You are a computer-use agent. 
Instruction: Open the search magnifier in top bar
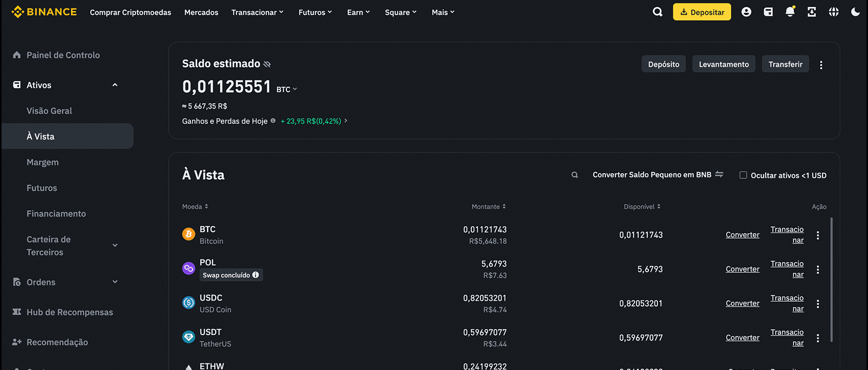[657, 12]
